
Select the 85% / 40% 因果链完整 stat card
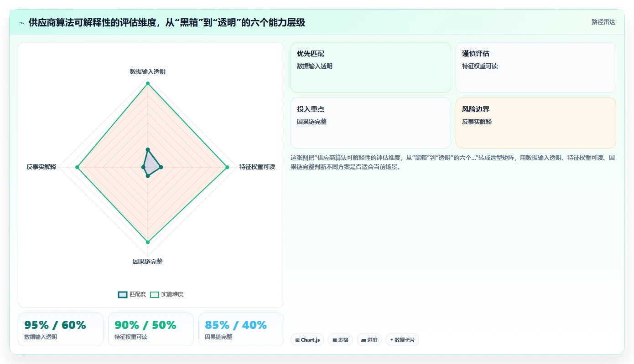click(241, 329)
